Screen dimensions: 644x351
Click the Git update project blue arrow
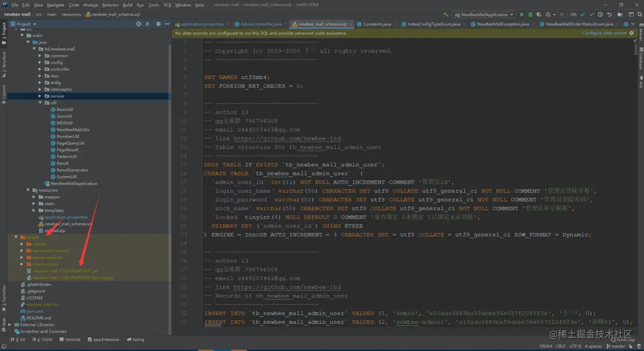tap(583, 15)
